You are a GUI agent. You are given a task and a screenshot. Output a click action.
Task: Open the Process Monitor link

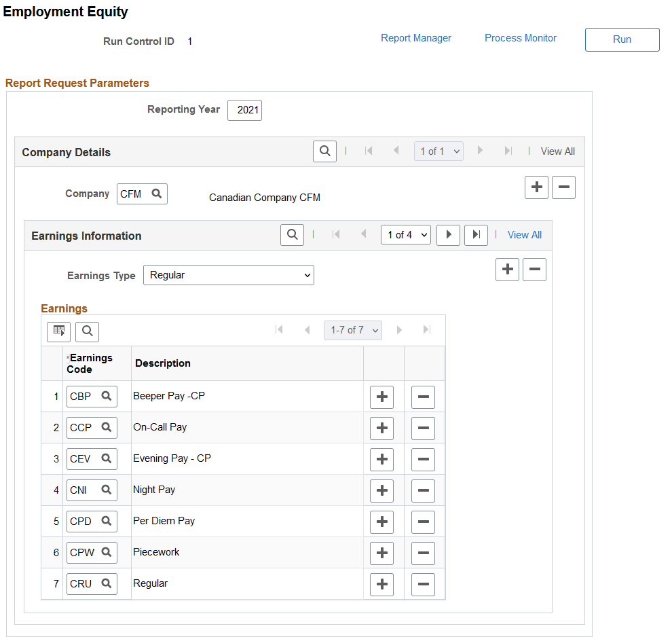[x=521, y=38]
